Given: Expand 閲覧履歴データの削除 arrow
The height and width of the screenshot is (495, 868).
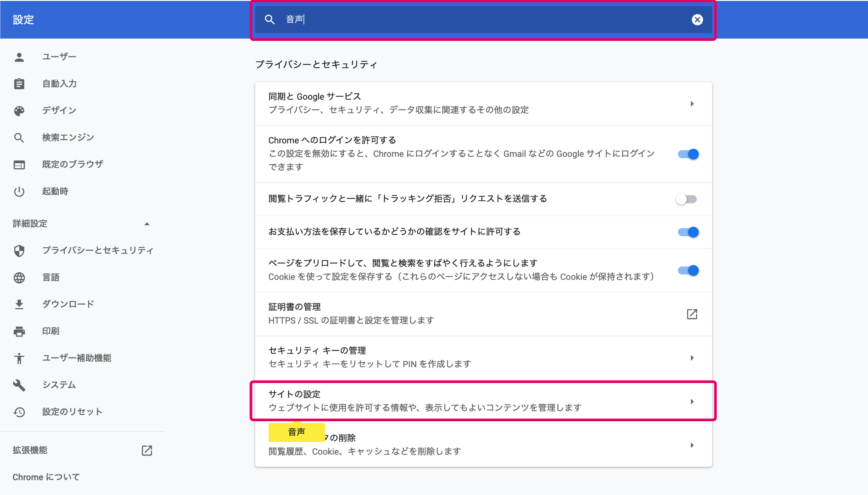Looking at the screenshot, I should click(692, 445).
